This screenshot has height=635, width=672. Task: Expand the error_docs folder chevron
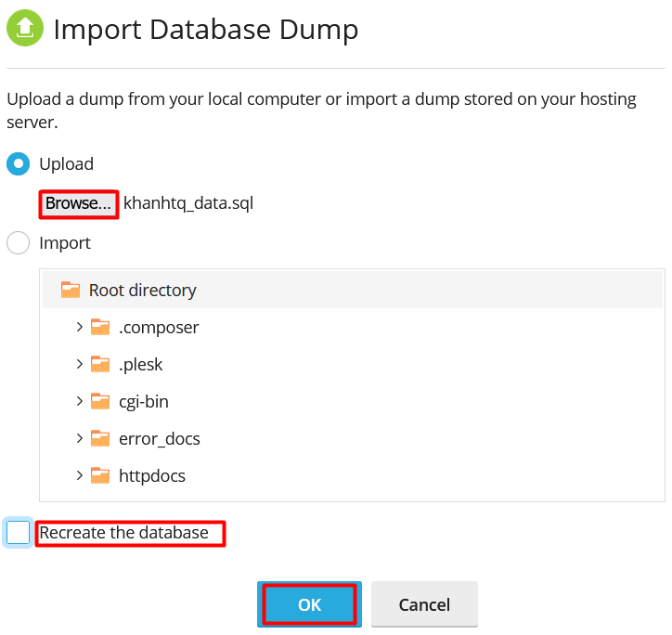80,438
